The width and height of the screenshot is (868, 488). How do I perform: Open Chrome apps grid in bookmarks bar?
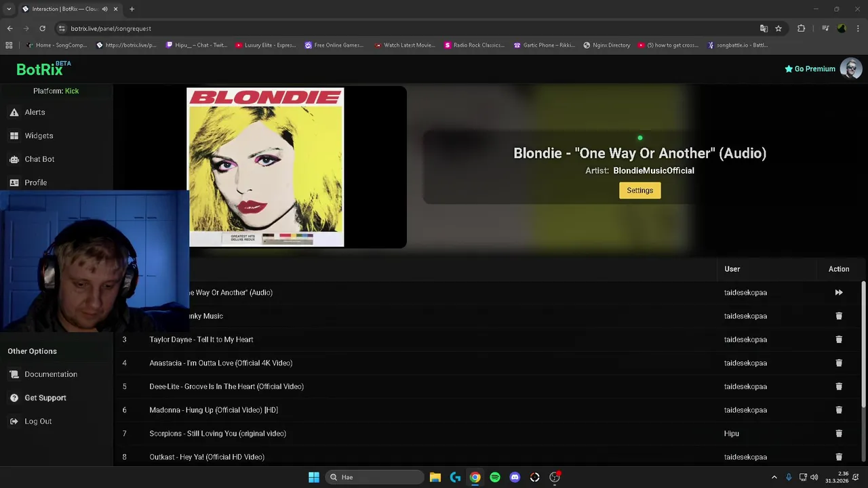pos(9,45)
